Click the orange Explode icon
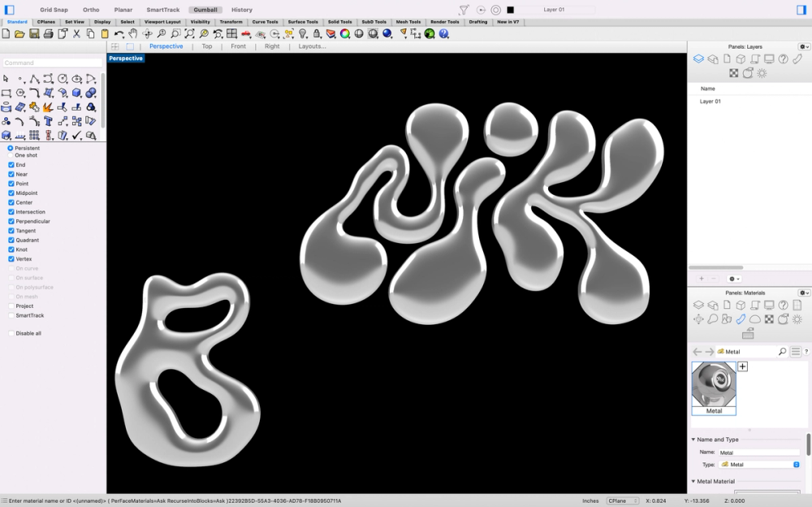The width and height of the screenshot is (812, 507). point(48,107)
